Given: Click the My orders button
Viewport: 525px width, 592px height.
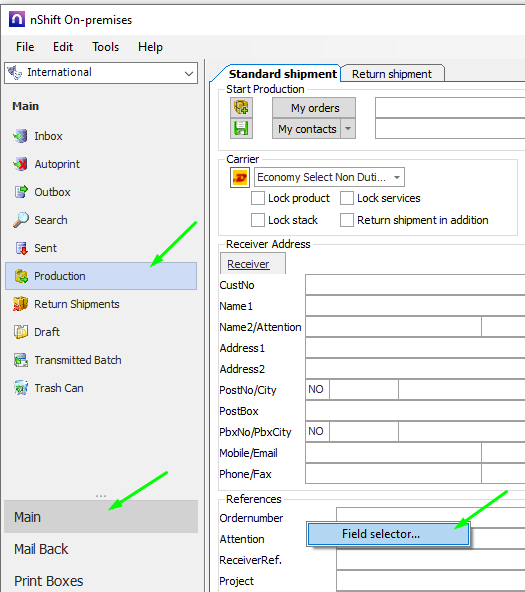Looking at the screenshot, I should coord(314,108).
